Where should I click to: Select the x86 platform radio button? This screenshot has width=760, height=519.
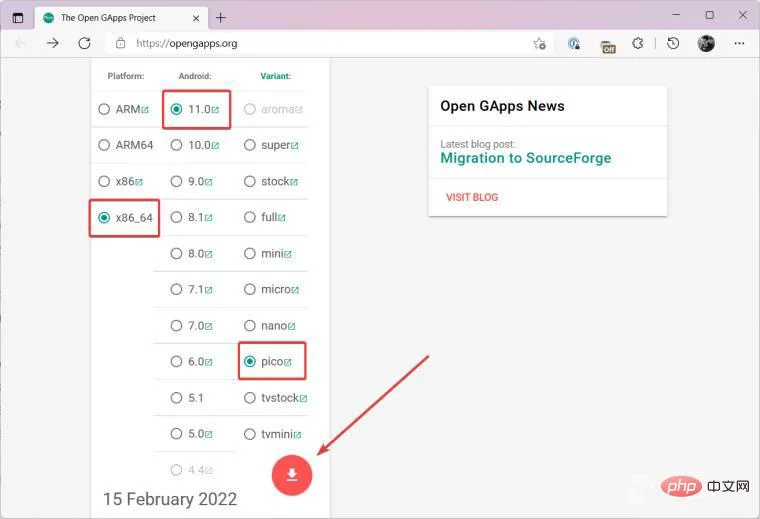click(x=104, y=181)
